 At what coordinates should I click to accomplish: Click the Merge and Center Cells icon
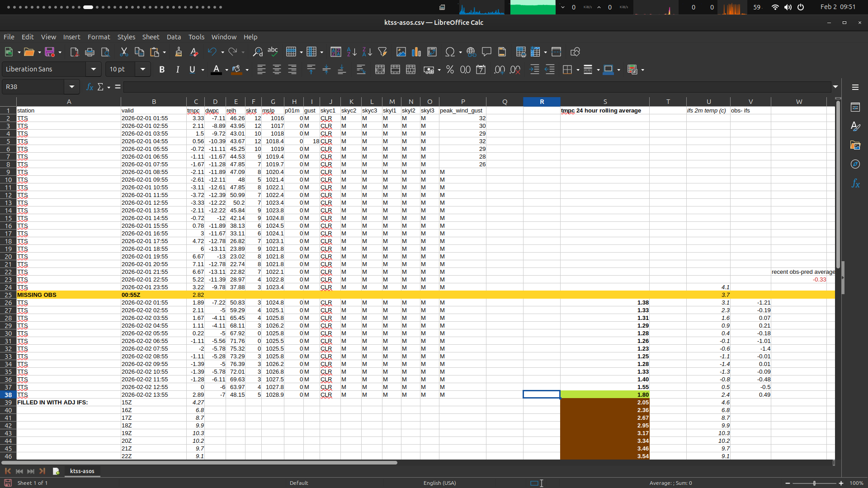tap(380, 70)
